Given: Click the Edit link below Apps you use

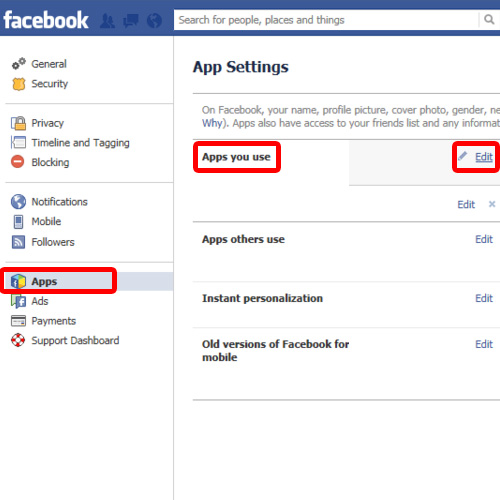Looking at the screenshot, I should (x=466, y=204).
